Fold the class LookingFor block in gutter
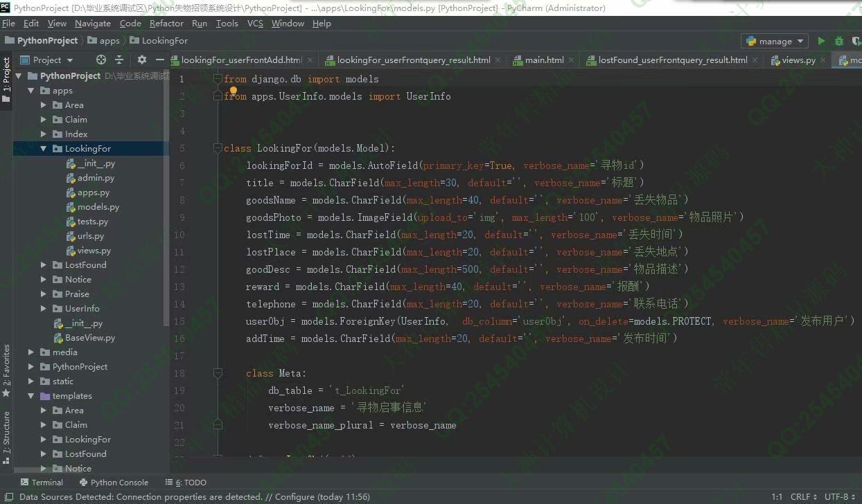Image resolution: width=862 pixels, height=504 pixels. pyautogui.click(x=218, y=148)
